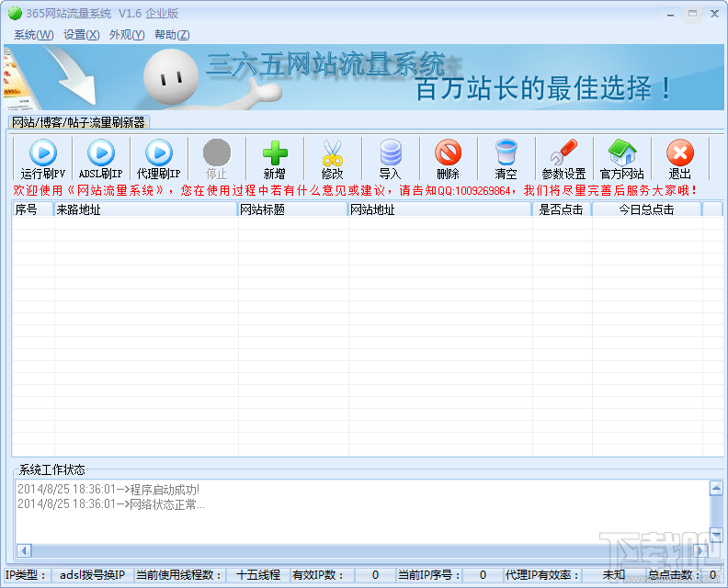
Task: Click the status log scroll-left arrow
Action: [24, 550]
